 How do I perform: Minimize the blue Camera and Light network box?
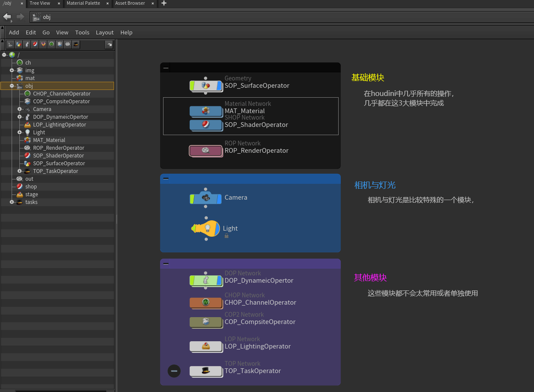(x=166, y=179)
